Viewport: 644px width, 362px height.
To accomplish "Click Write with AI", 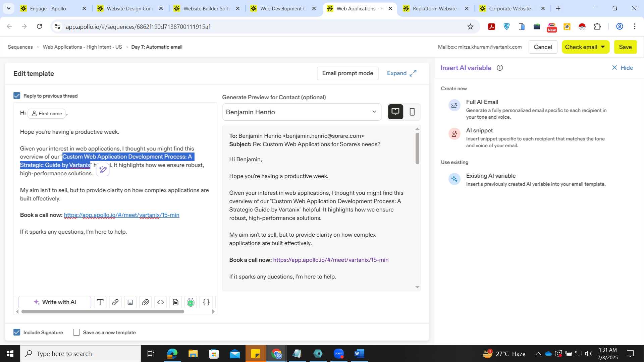I will (55, 302).
